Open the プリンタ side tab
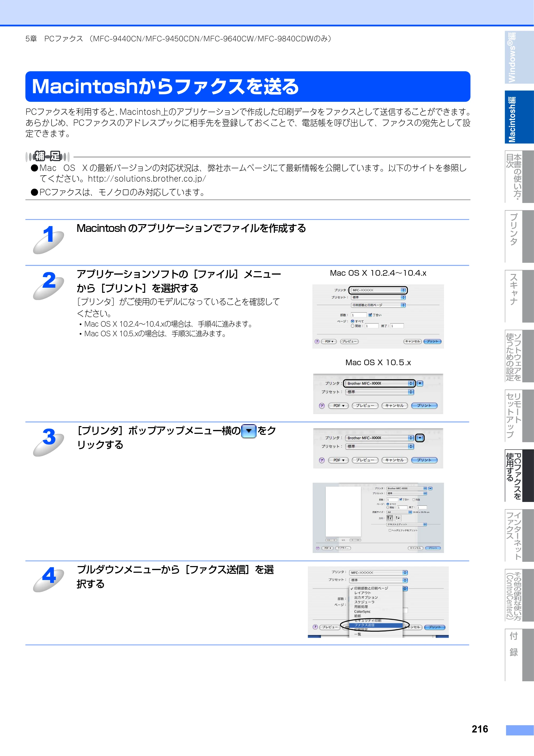Image resolution: width=534 pixels, height=756 pixels. [x=519, y=236]
